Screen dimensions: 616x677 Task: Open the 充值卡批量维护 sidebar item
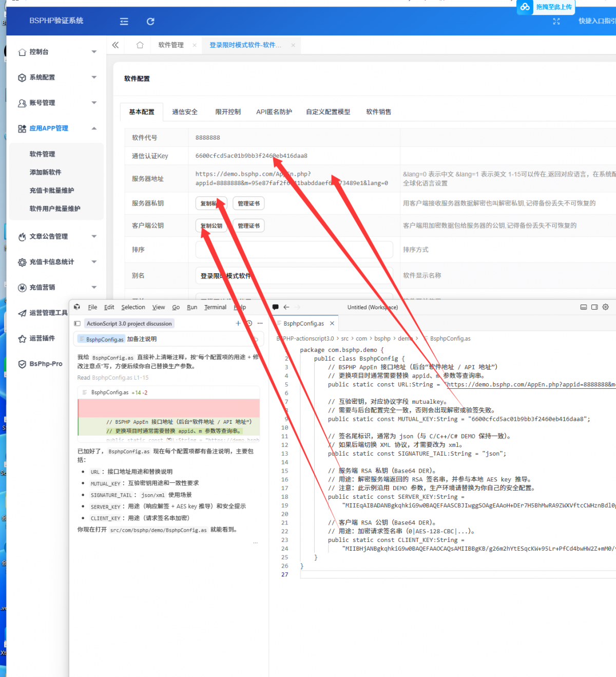(52, 191)
